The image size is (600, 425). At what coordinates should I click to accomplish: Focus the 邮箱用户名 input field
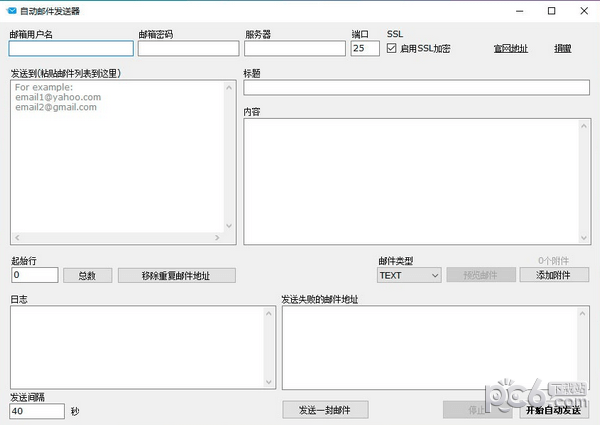pyautogui.click(x=71, y=49)
